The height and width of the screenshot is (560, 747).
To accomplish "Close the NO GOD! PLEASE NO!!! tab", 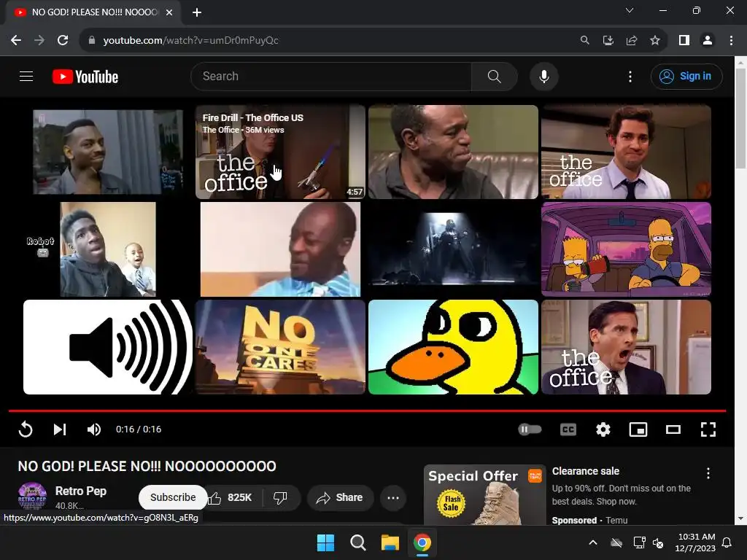I will pyautogui.click(x=169, y=12).
